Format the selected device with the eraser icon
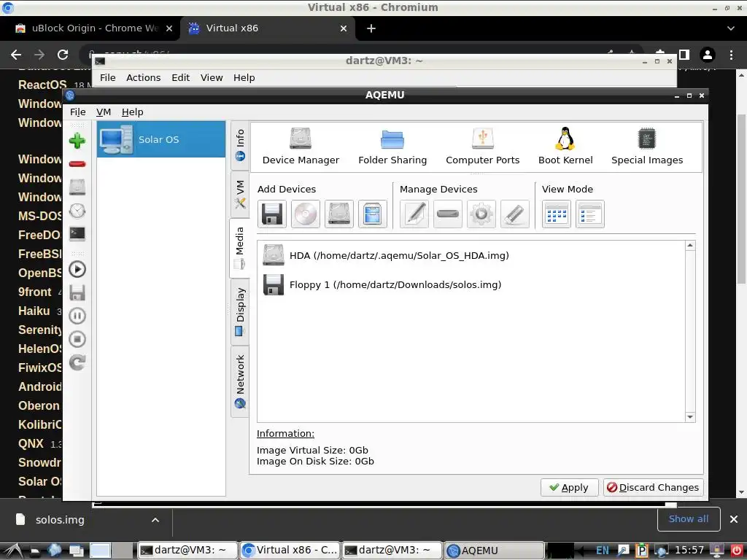The image size is (747, 560). tap(514, 214)
